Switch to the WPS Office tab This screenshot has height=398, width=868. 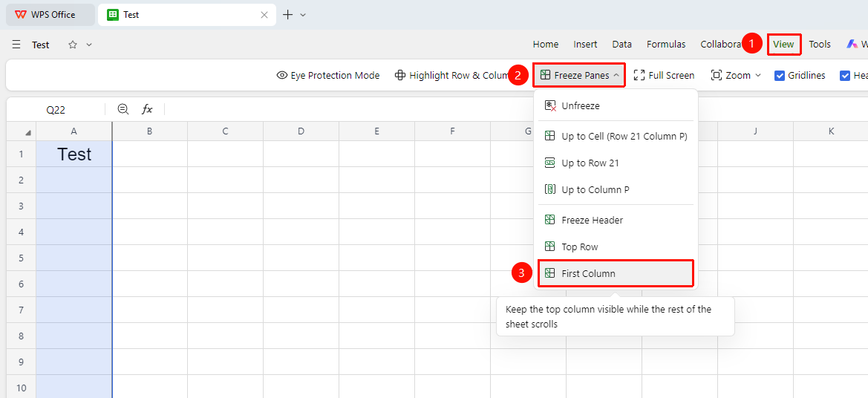click(x=50, y=15)
